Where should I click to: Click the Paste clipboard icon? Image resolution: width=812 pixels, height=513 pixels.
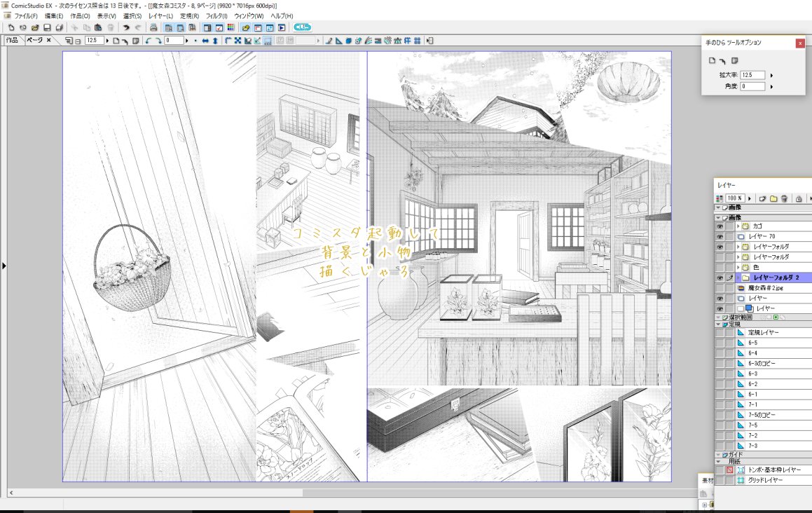97,27
